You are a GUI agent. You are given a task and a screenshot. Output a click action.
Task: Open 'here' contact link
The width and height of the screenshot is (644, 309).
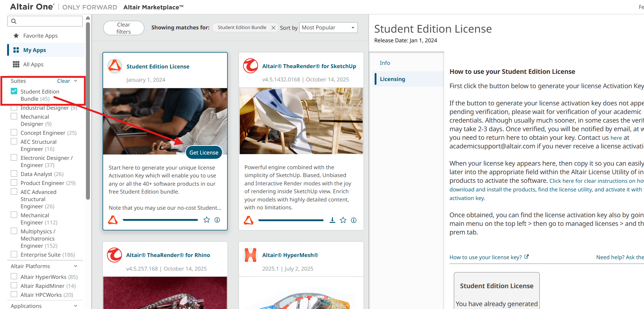point(616,138)
